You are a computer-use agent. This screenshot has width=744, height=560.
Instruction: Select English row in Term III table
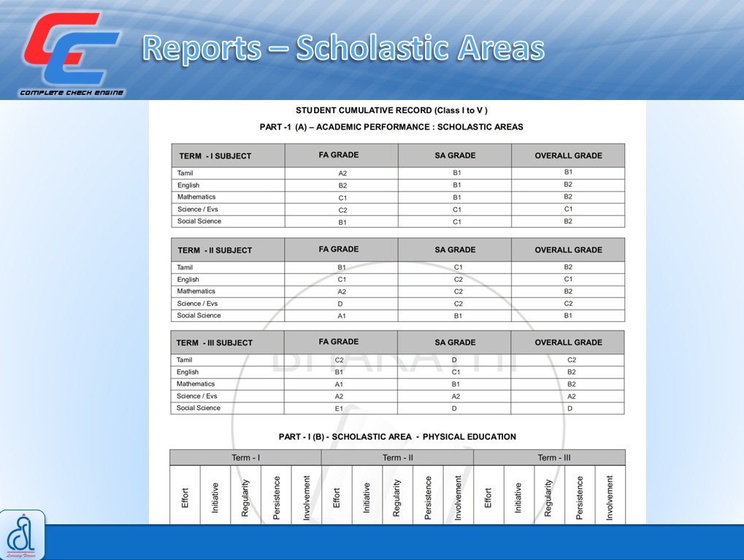point(398,372)
